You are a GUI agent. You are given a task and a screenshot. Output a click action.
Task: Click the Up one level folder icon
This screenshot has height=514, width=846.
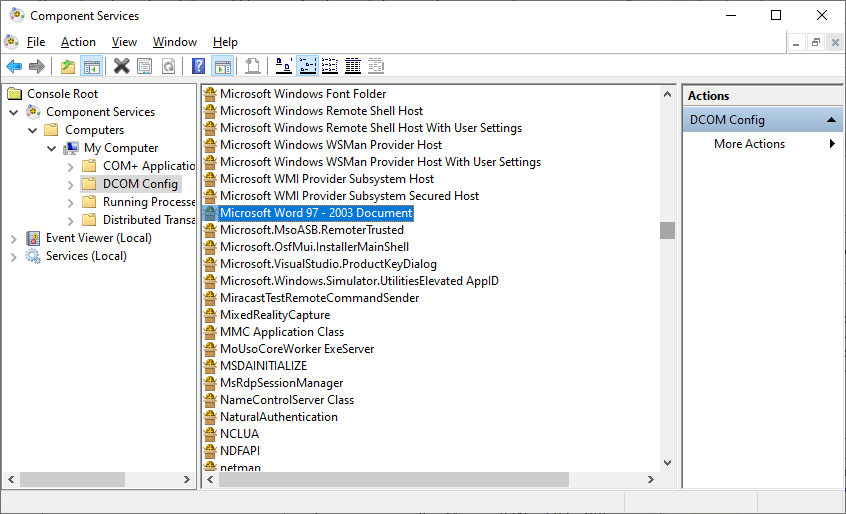point(68,66)
